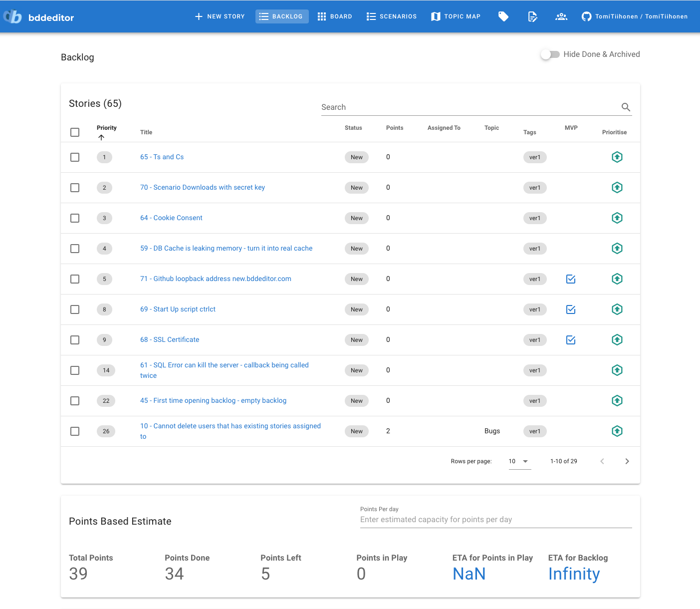The height and width of the screenshot is (609, 700).
Task: Uncheck MVP for Start Up script story
Action: [571, 309]
